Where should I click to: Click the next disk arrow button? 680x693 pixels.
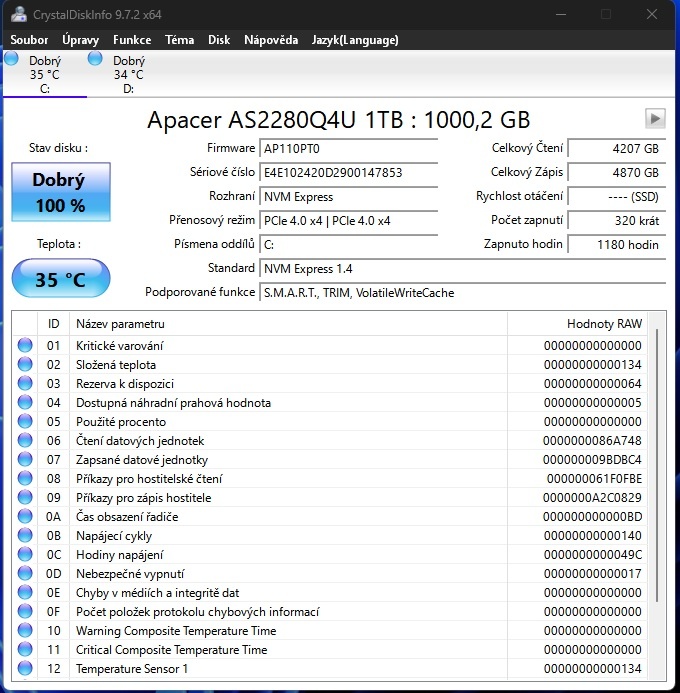click(x=655, y=118)
